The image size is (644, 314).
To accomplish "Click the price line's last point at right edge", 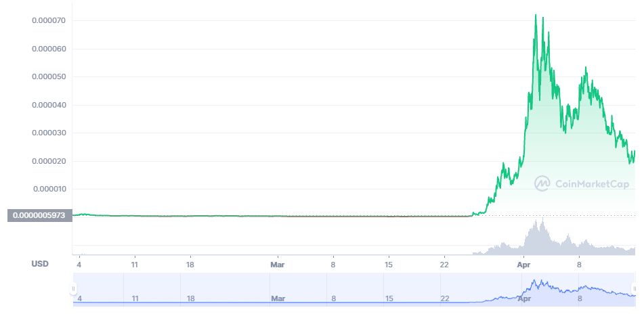I will 635,151.
